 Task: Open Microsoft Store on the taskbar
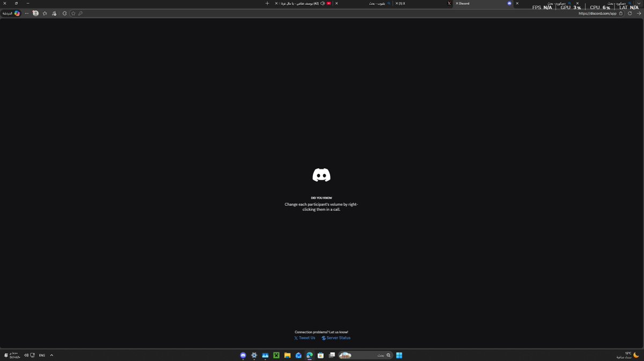(320, 355)
